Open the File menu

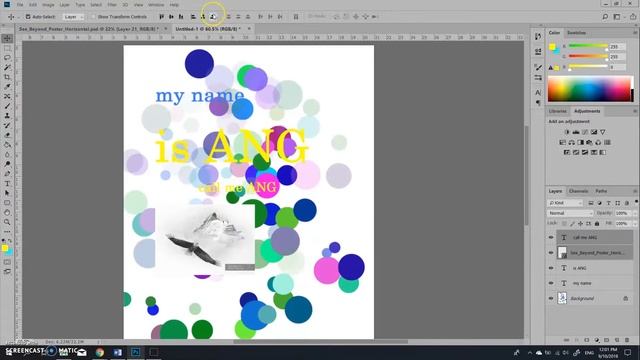[20, 5]
